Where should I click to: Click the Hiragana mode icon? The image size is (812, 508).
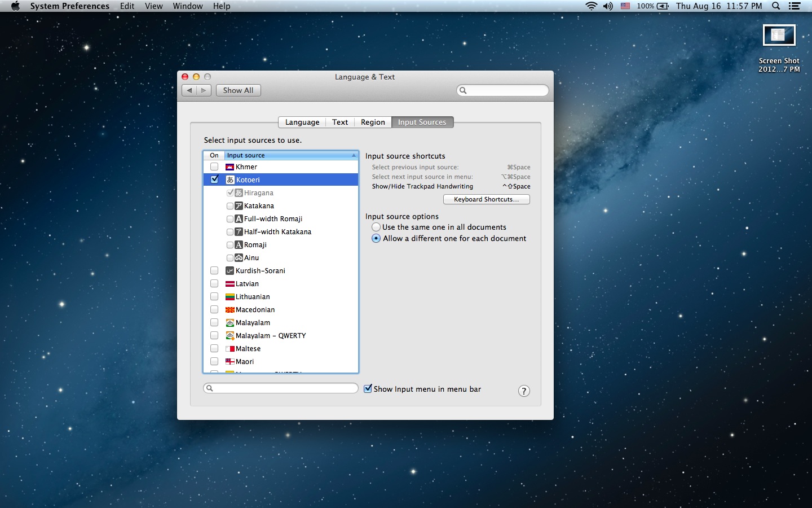pos(239,193)
